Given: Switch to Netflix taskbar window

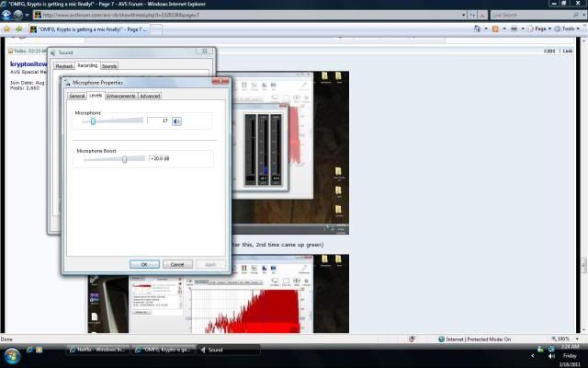Looking at the screenshot, I should [98, 350].
